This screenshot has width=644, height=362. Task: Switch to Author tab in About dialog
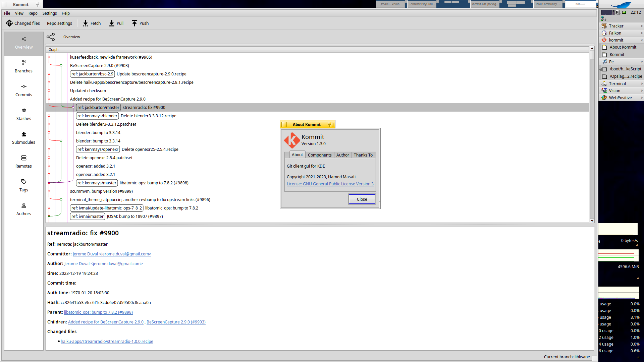point(342,155)
